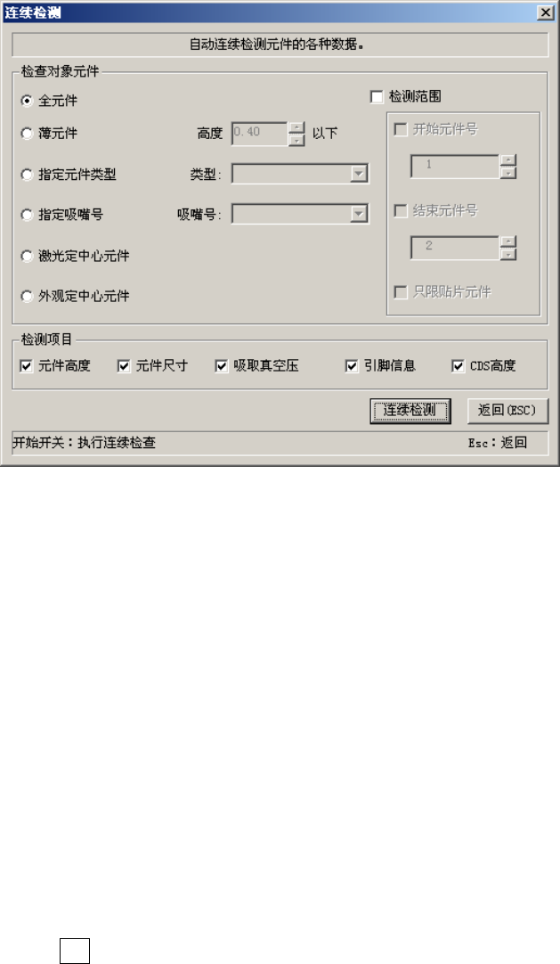Close the 连续检测 dialog window
The width and height of the screenshot is (560, 964).
(545, 12)
